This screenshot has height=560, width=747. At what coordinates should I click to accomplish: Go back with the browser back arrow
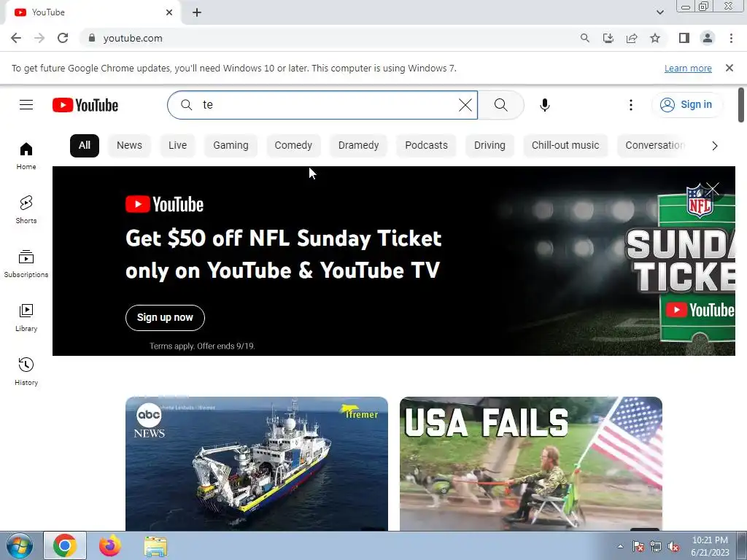(x=16, y=38)
